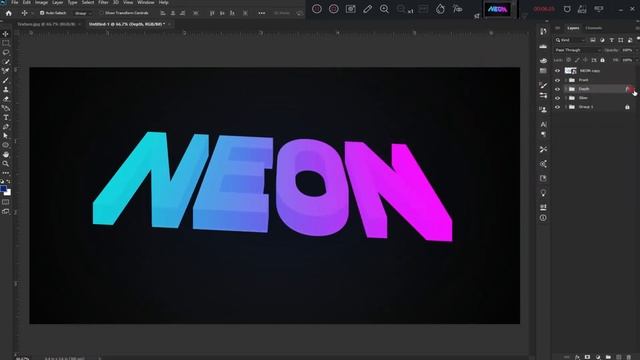Open the Image menu
640x360 pixels.
[41, 2]
